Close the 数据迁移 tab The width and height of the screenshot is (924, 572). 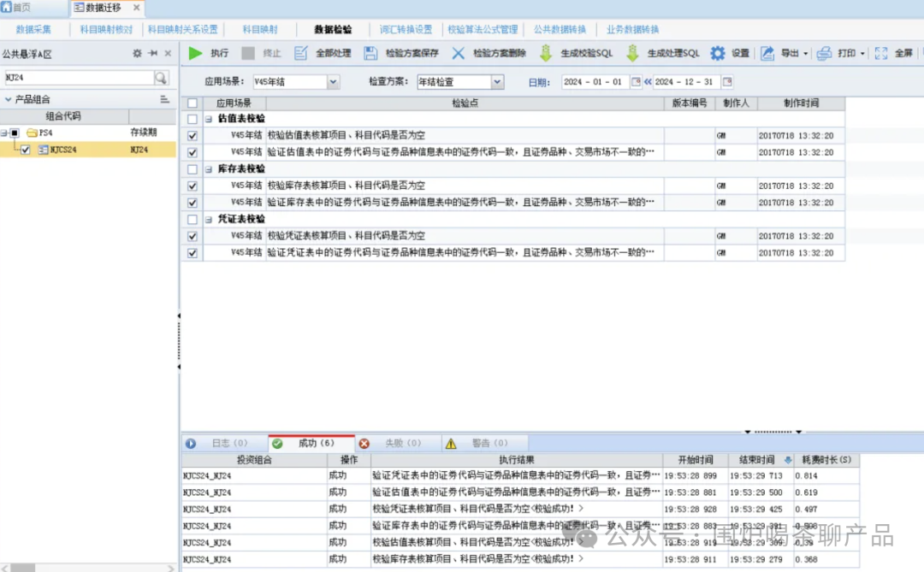click(137, 8)
